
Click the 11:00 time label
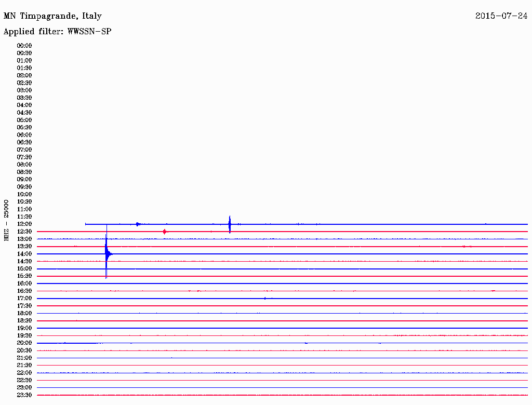tap(24, 209)
